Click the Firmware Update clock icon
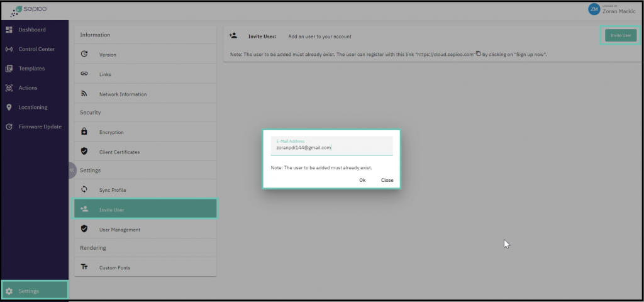 tap(9, 126)
